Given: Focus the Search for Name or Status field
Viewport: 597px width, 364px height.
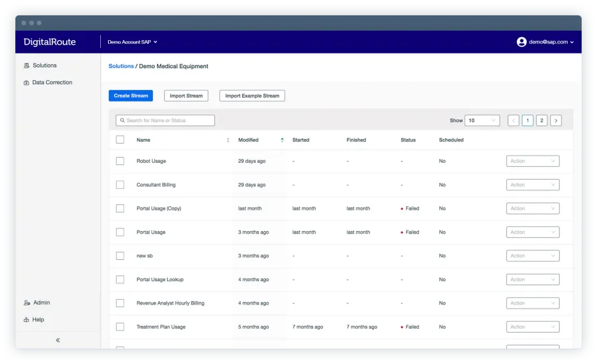Looking at the screenshot, I should tap(166, 121).
